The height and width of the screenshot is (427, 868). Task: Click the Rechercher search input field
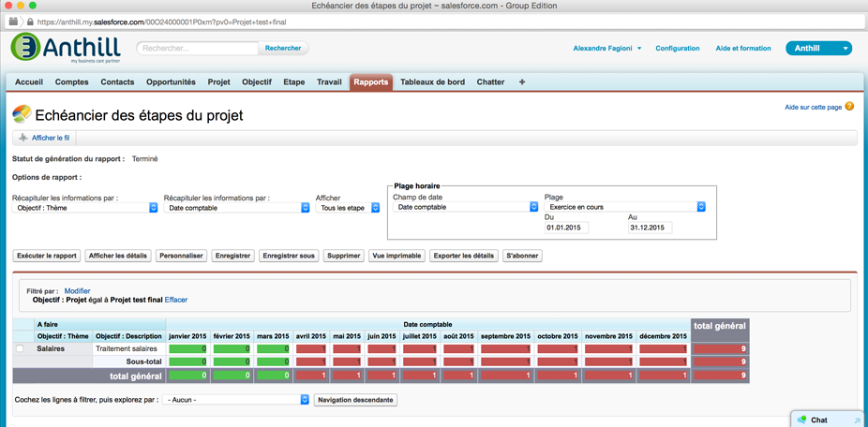pos(198,48)
